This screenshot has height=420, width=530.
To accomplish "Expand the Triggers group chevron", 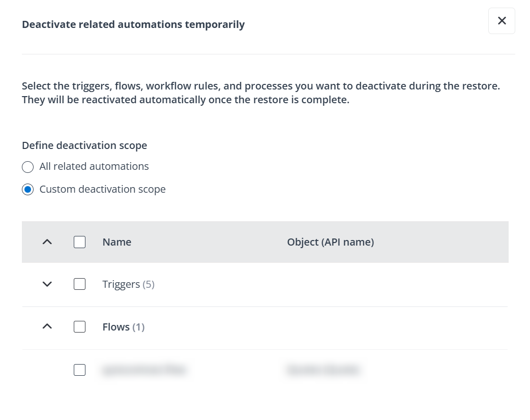I will coord(47,284).
